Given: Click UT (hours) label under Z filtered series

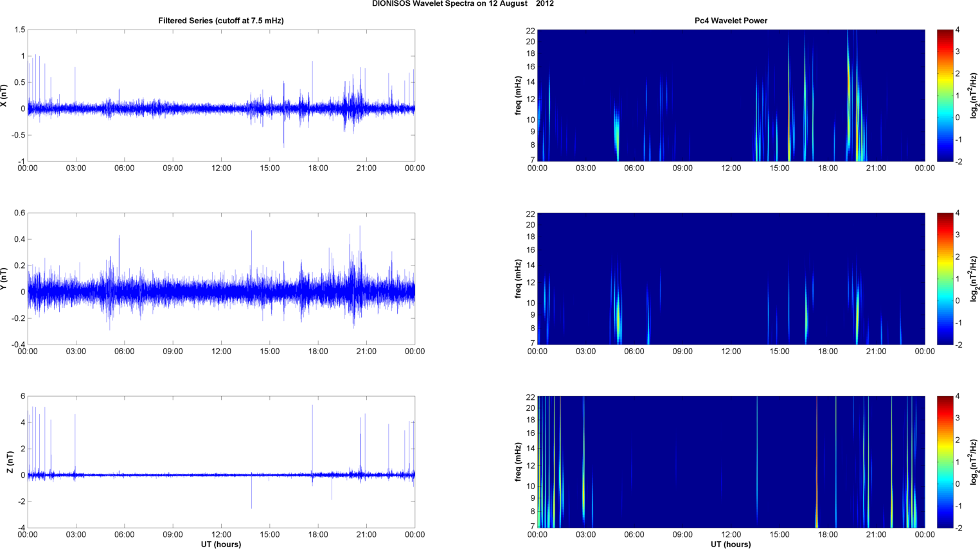Looking at the screenshot, I should point(221,544).
